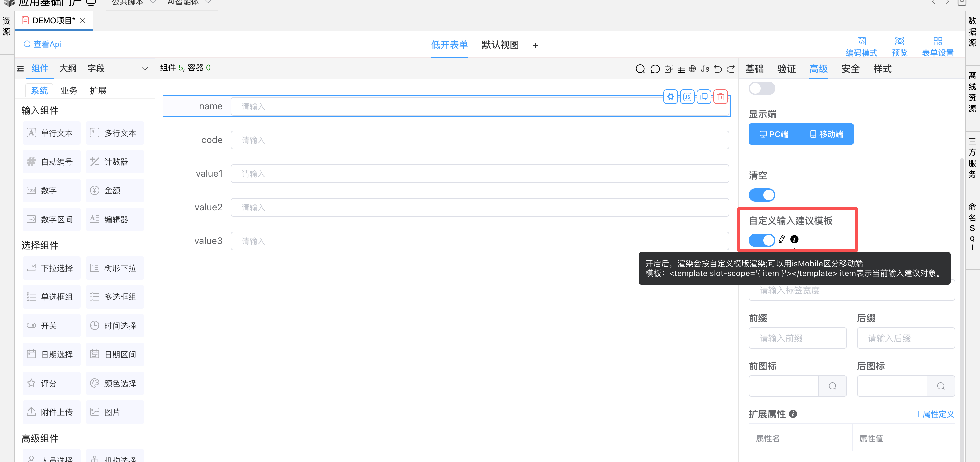Disable the 清空 toggle switch

click(x=761, y=195)
